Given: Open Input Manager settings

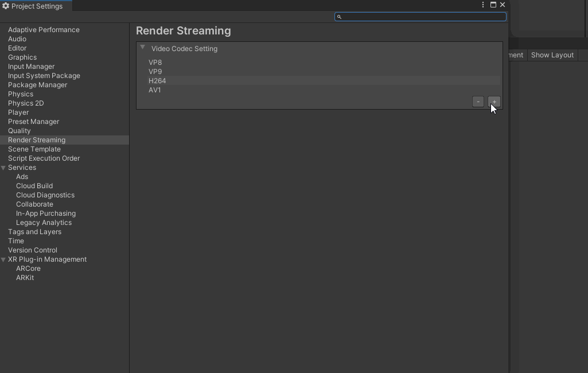Looking at the screenshot, I should [x=31, y=67].
